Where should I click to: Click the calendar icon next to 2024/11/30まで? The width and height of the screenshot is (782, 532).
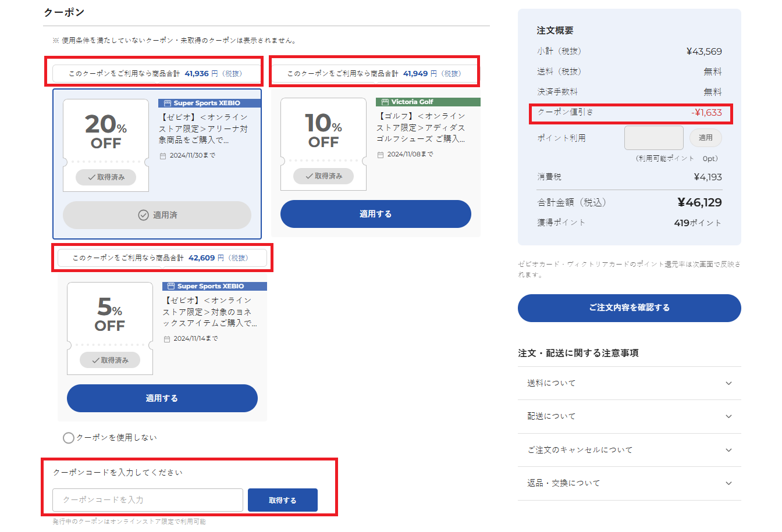pyautogui.click(x=163, y=156)
